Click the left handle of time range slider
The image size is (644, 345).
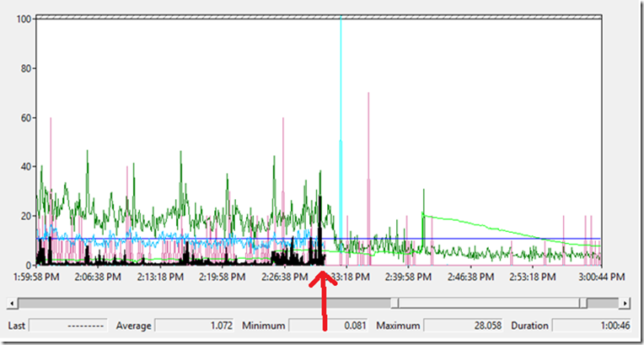click(394, 304)
